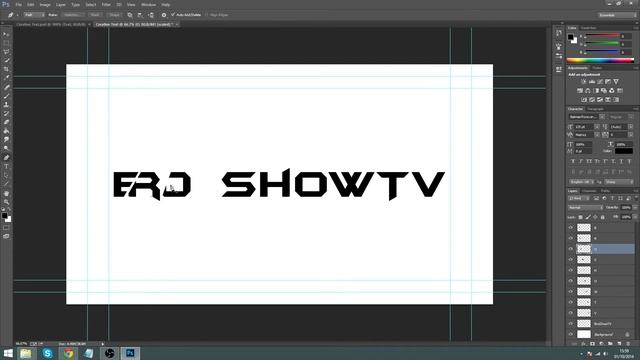Switch to the Paragraph tab

596,109
